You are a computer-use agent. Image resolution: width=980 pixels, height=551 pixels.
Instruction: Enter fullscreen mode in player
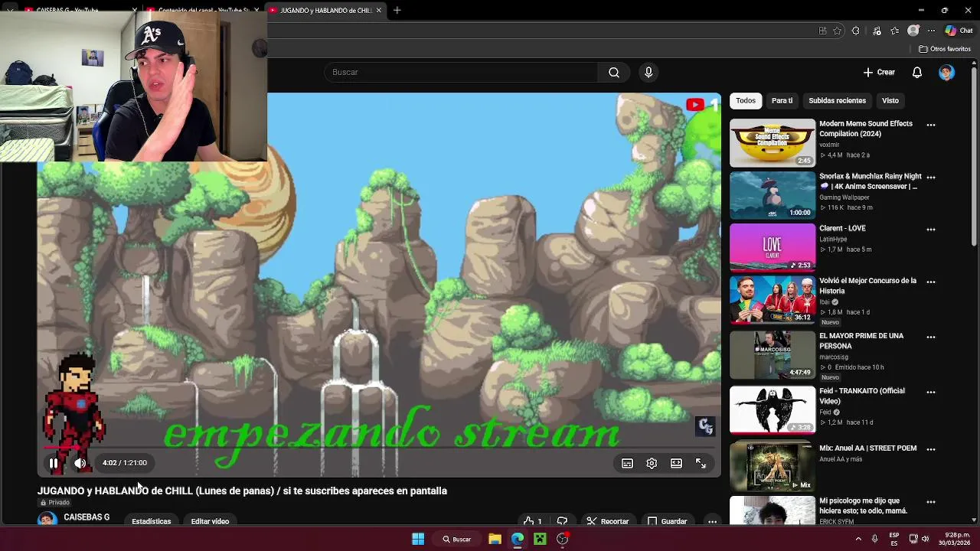701,463
